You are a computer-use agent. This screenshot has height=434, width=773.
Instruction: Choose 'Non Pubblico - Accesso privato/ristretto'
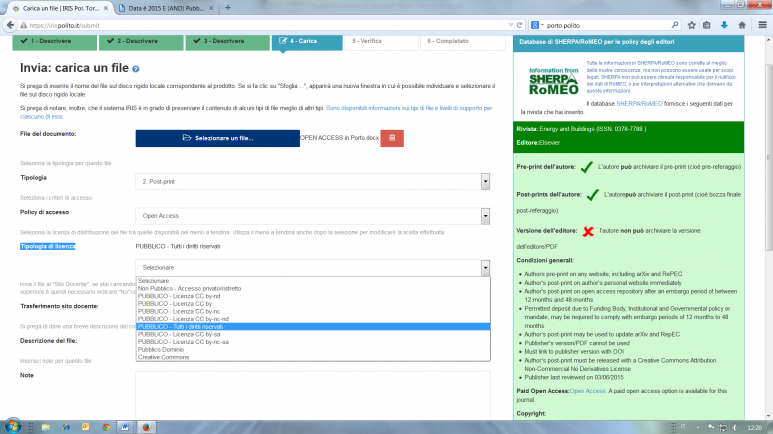click(313, 289)
